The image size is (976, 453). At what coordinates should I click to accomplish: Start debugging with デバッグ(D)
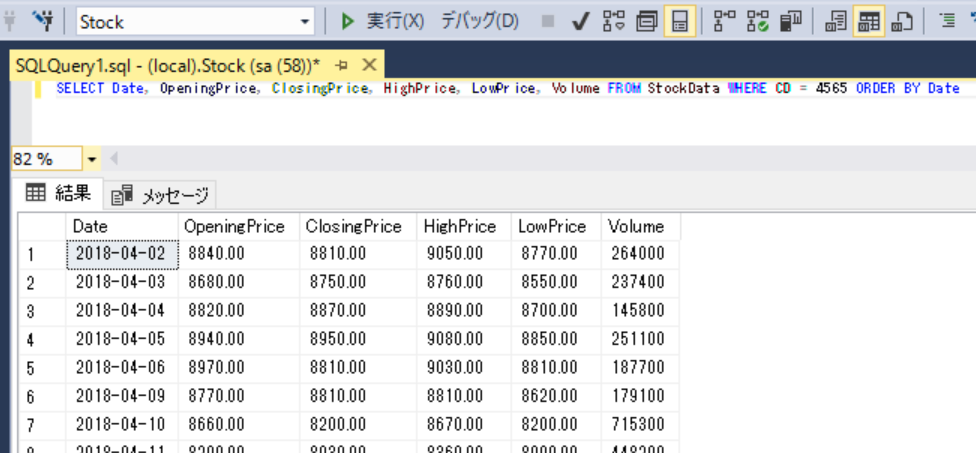click(x=479, y=22)
